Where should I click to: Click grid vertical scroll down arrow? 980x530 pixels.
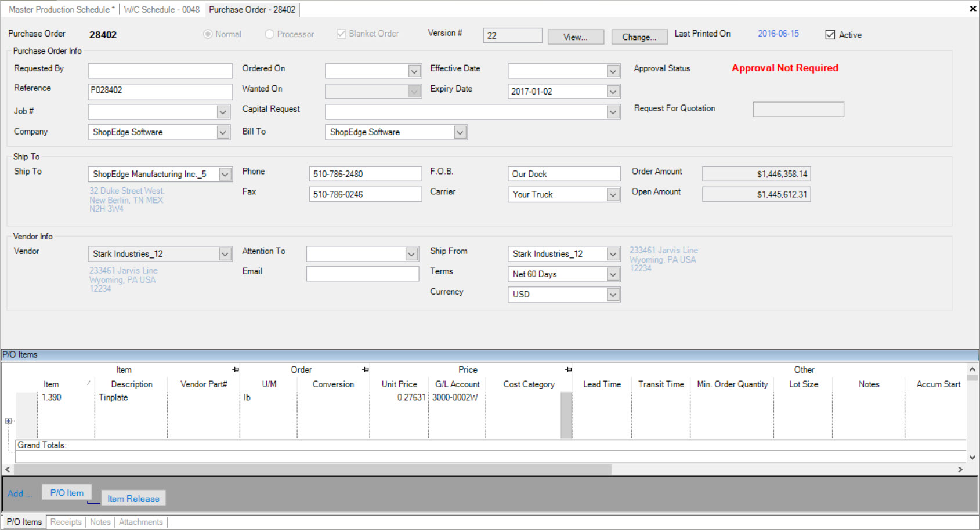click(x=972, y=457)
